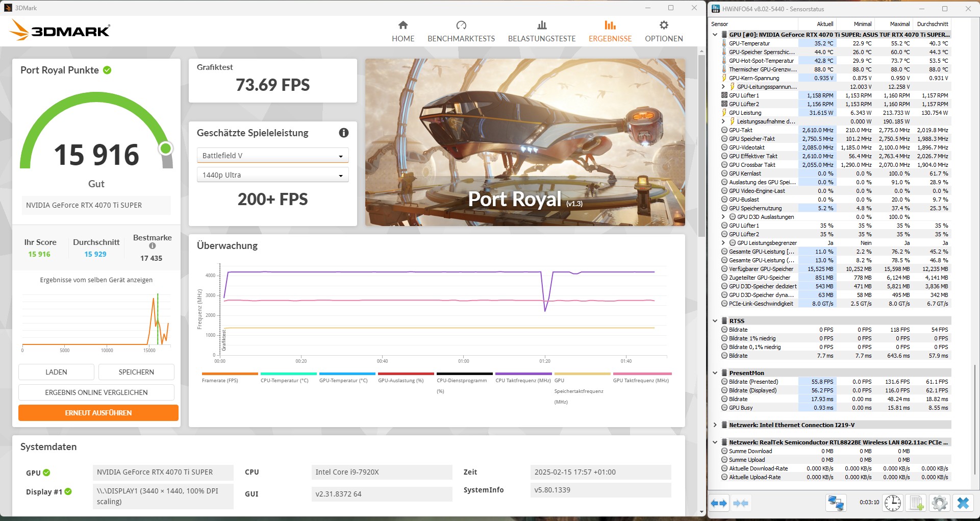Click the Port Royal preview image
The height and width of the screenshot is (521, 980).
[x=525, y=142]
